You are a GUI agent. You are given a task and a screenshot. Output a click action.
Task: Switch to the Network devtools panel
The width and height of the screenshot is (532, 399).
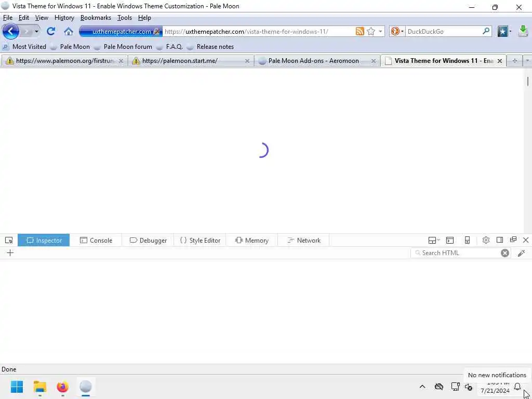(303, 241)
